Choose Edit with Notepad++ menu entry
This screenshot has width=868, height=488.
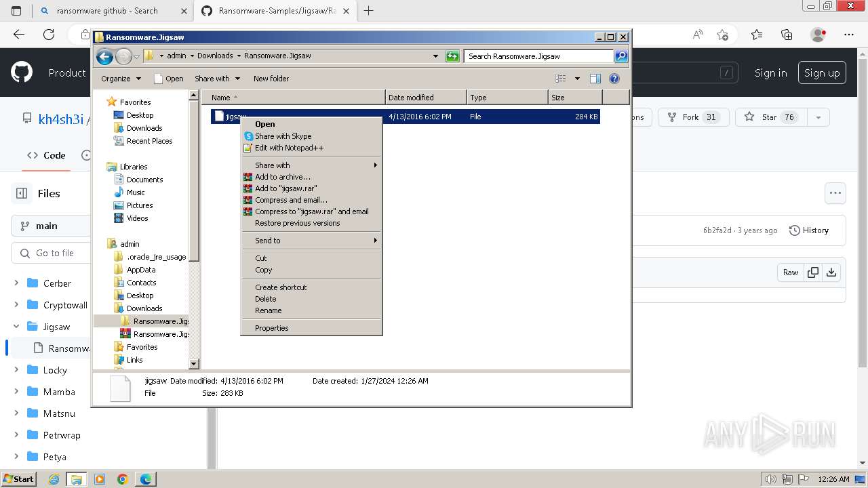(312, 148)
